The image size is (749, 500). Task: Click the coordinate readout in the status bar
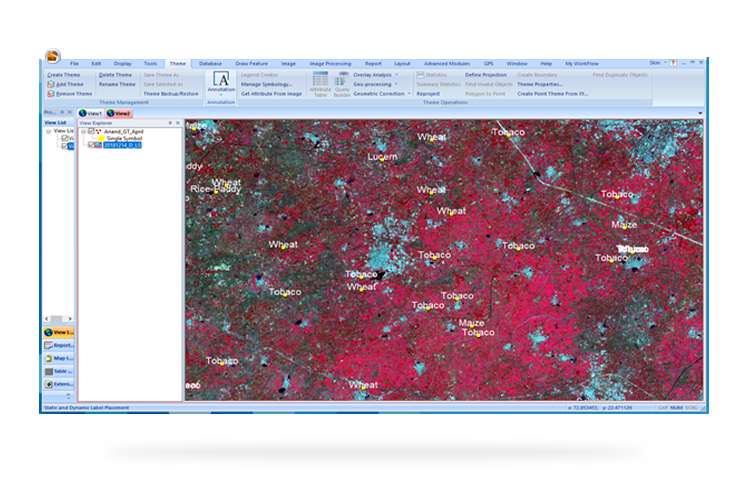600,408
